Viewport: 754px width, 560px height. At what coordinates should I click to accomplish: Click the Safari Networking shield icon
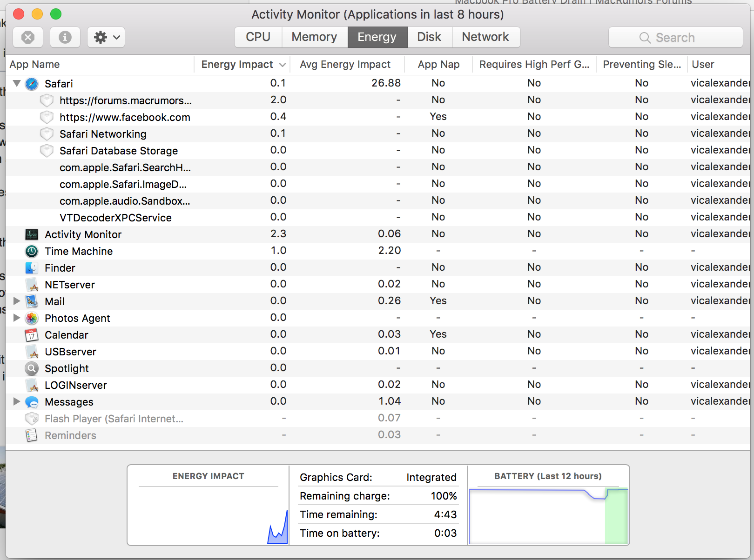pyautogui.click(x=47, y=134)
